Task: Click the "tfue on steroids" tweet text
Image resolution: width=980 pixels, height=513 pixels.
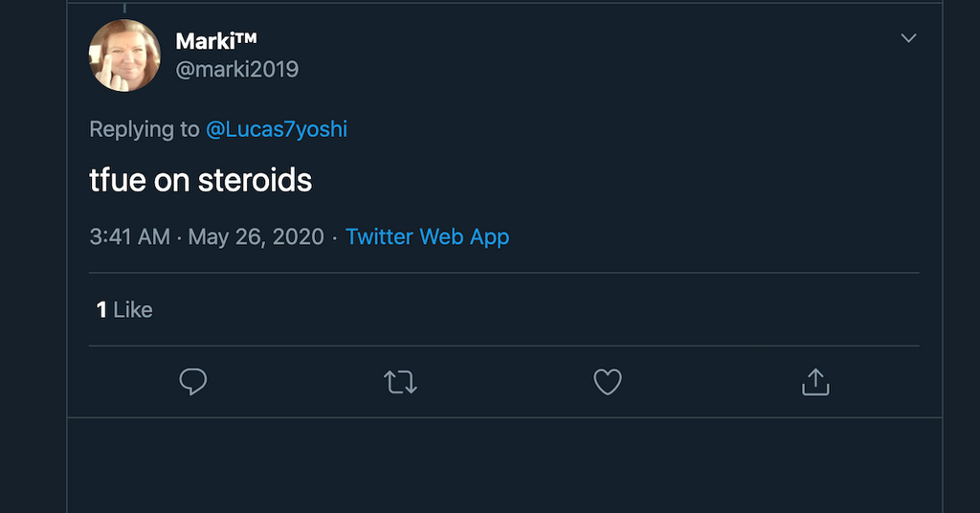Action: coord(201,180)
